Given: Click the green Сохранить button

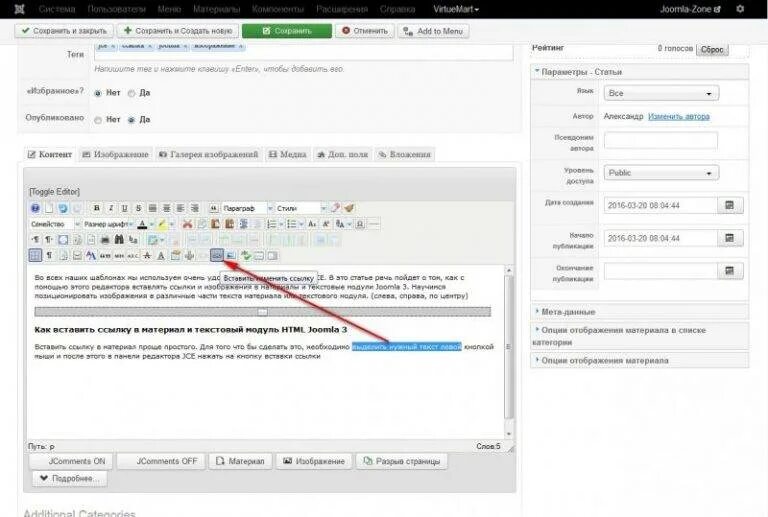Looking at the screenshot, I should coord(287,31).
